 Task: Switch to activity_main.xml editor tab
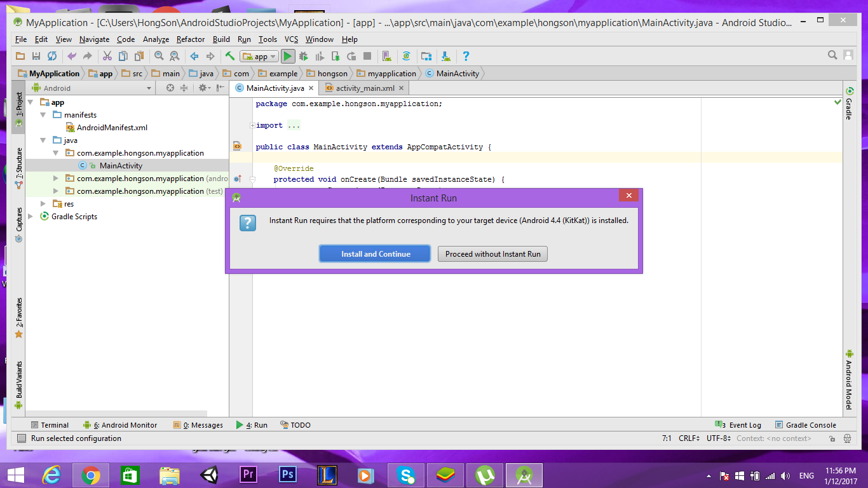(x=364, y=88)
